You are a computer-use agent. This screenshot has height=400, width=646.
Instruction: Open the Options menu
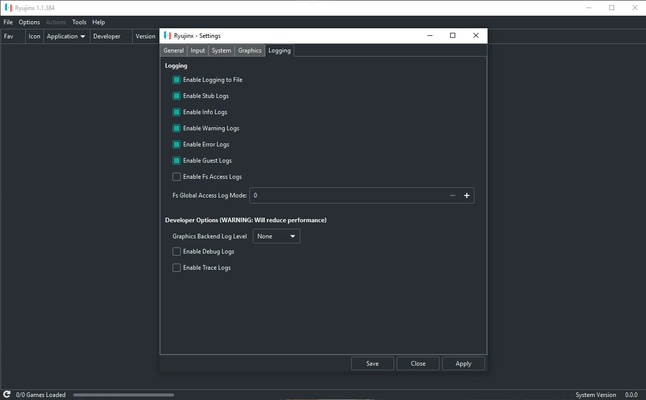pyautogui.click(x=29, y=22)
